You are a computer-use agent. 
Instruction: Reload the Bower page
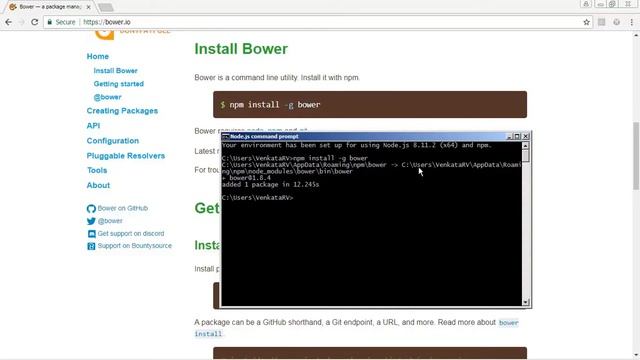pos(35,22)
